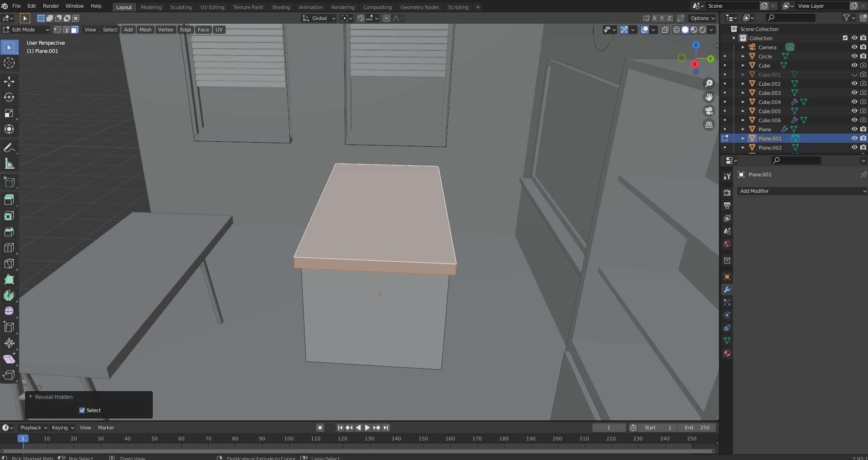This screenshot has width=868, height=460.
Task: Toggle visibility of Cube.002
Action: pos(854,83)
